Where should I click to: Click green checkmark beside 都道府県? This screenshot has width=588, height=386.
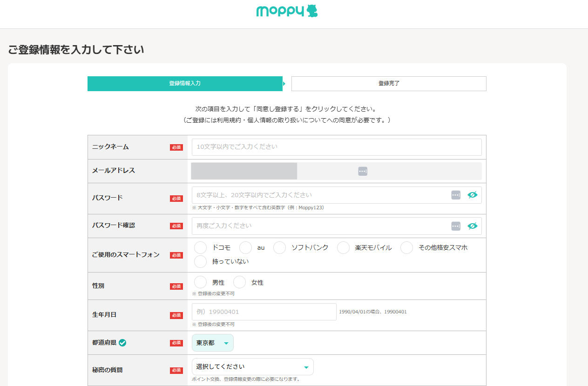122,343
